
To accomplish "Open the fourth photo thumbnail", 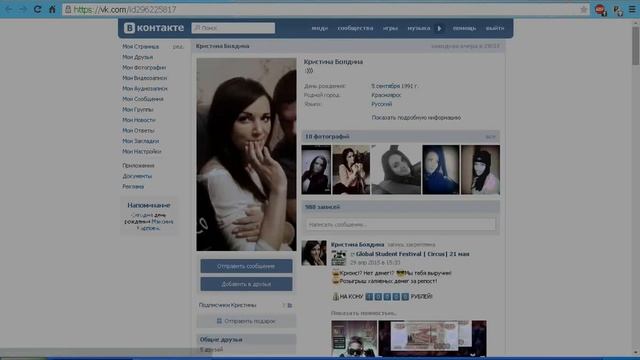I will (441, 170).
